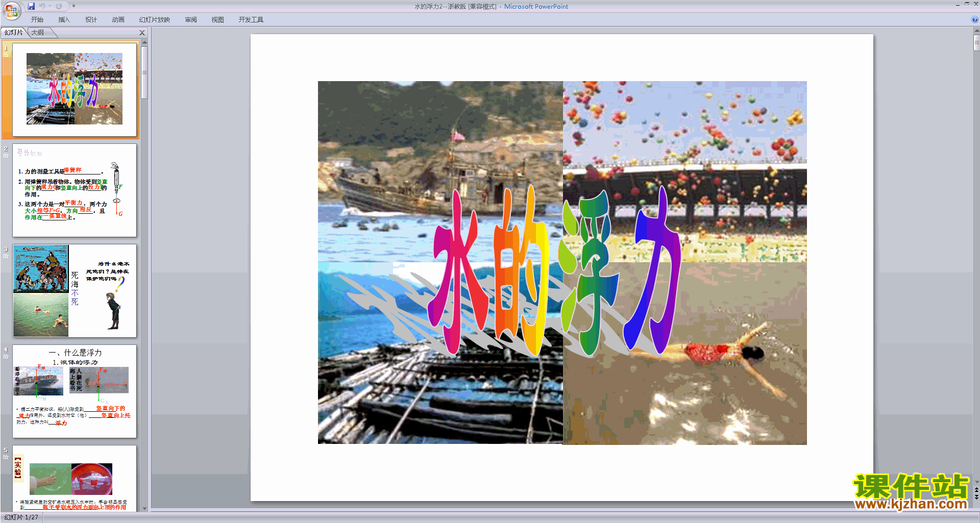Open the round Office button menu
This screenshot has height=523, width=980.
point(11,10)
